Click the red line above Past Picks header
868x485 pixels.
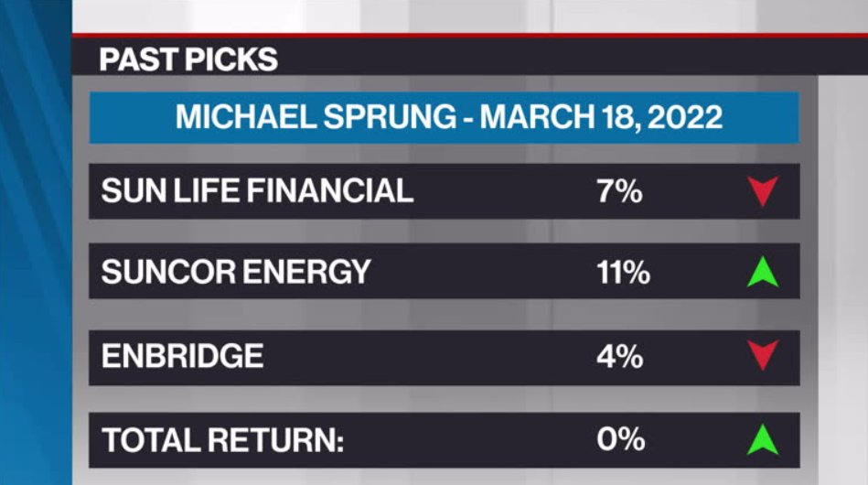470,36
